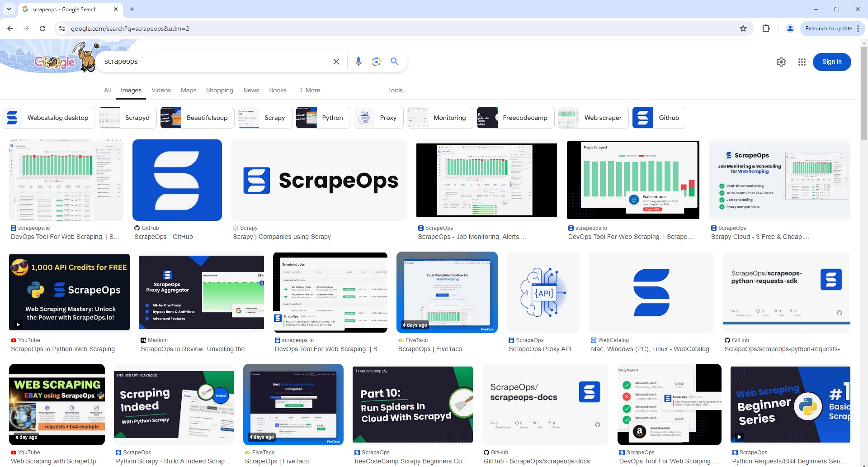Activate voice search with the microphone icon
868x467 pixels.
click(x=359, y=61)
